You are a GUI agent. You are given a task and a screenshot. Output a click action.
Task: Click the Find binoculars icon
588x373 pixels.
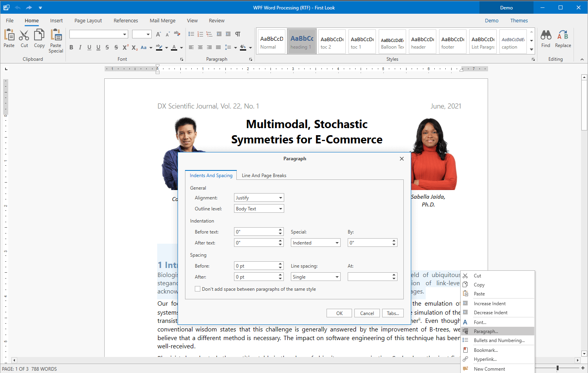[x=546, y=36]
